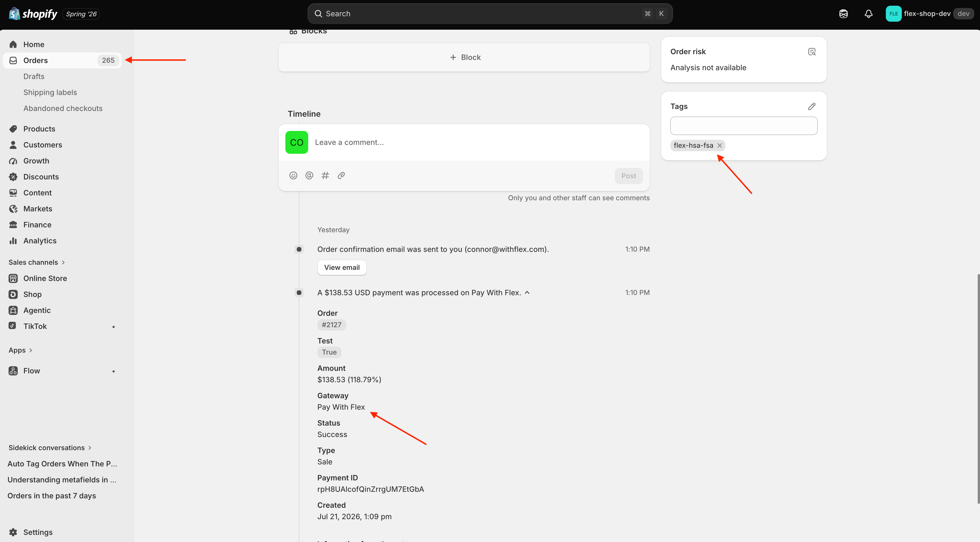Remove the flex-hsa-fsa tag
Viewport: 980px width, 542px height.
pyautogui.click(x=720, y=145)
